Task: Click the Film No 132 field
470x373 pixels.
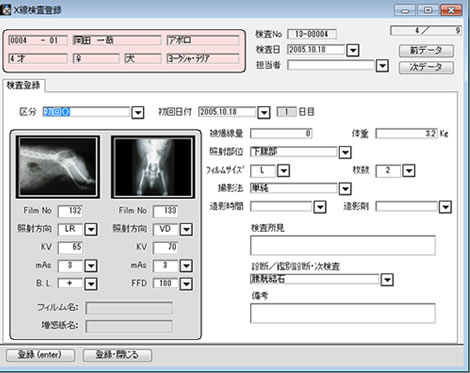Action: 70,211
